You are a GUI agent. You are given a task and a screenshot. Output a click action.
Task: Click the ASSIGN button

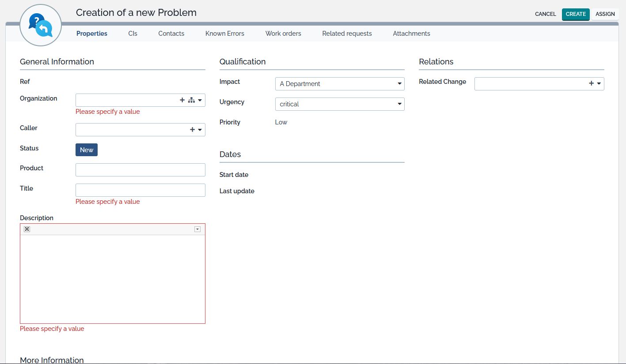point(605,14)
